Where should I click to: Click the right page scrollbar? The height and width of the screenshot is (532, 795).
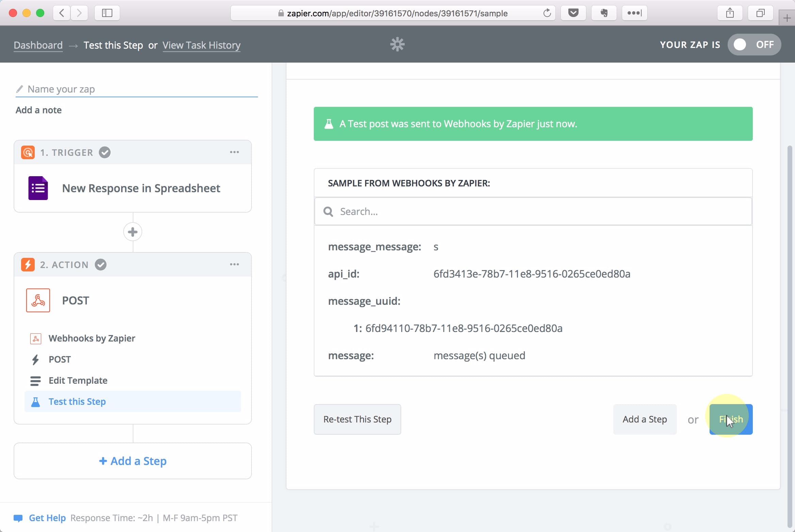[x=790, y=337]
